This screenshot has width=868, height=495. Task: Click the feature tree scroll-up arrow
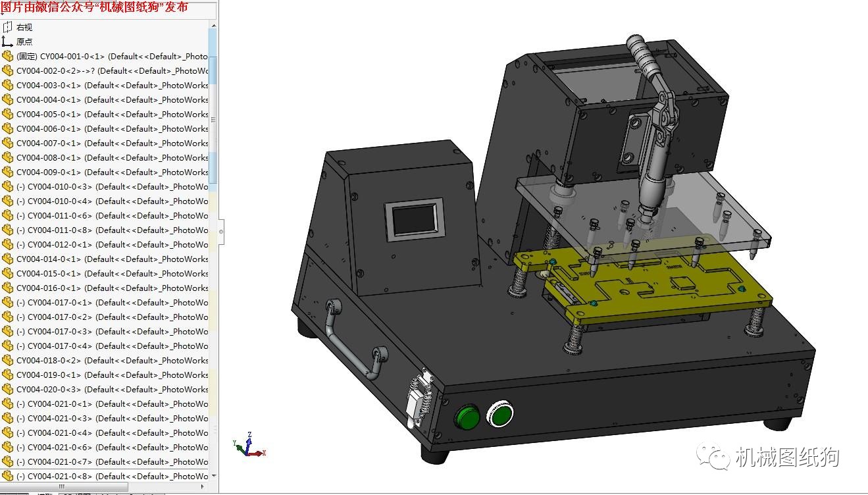click(x=213, y=24)
